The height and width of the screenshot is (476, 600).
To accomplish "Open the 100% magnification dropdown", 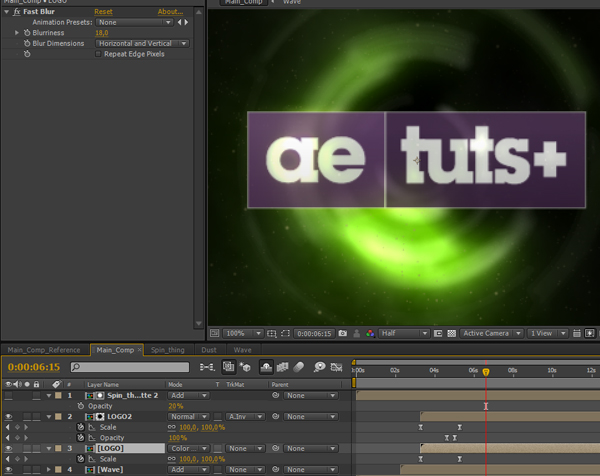I will coord(243,333).
